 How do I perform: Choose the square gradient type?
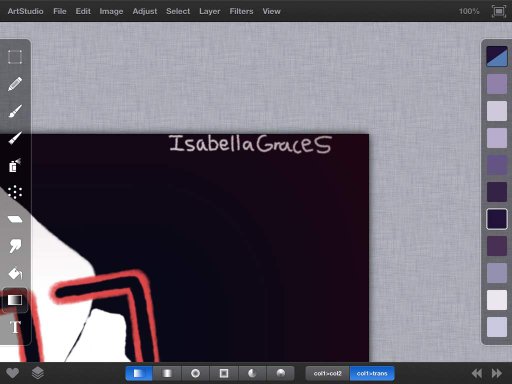click(x=224, y=373)
